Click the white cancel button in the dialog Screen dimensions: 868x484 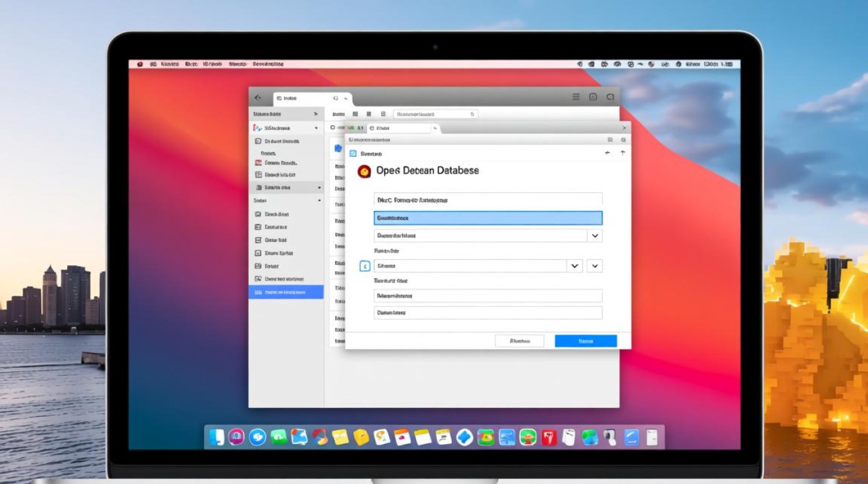pyautogui.click(x=519, y=341)
